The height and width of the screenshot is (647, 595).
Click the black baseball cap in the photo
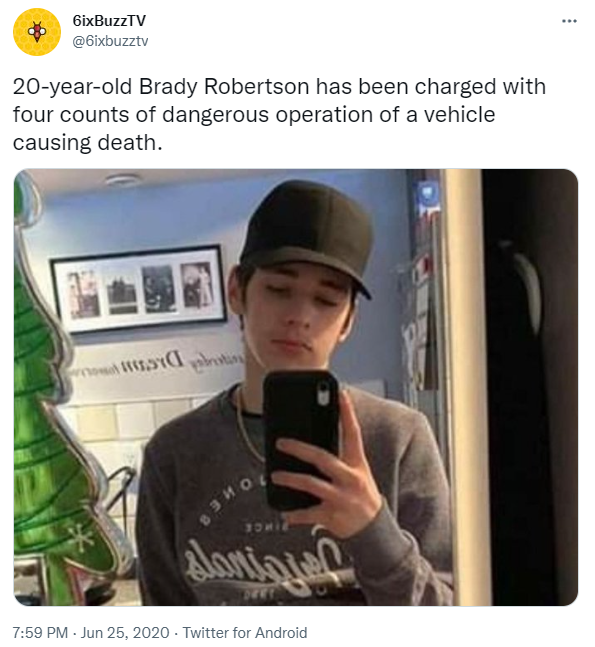(x=307, y=233)
